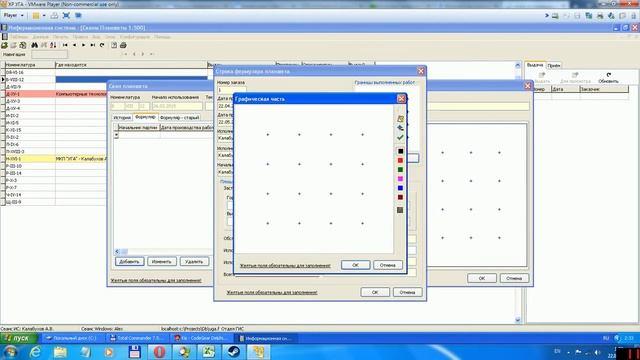640x360 pixels.
Task: Open the Excel taskbar icon
Action: pyautogui.click(x=209, y=351)
